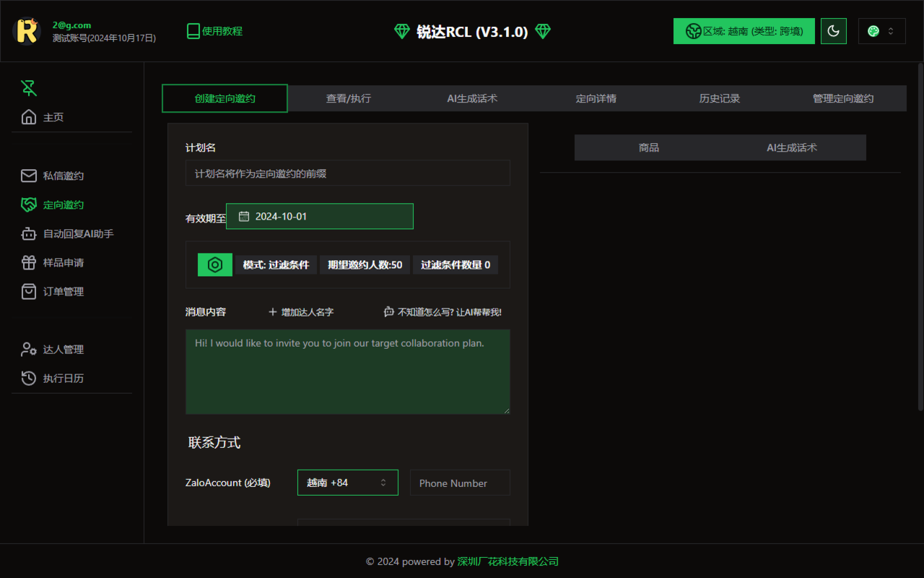Click the green gear filter settings icon

(x=214, y=264)
